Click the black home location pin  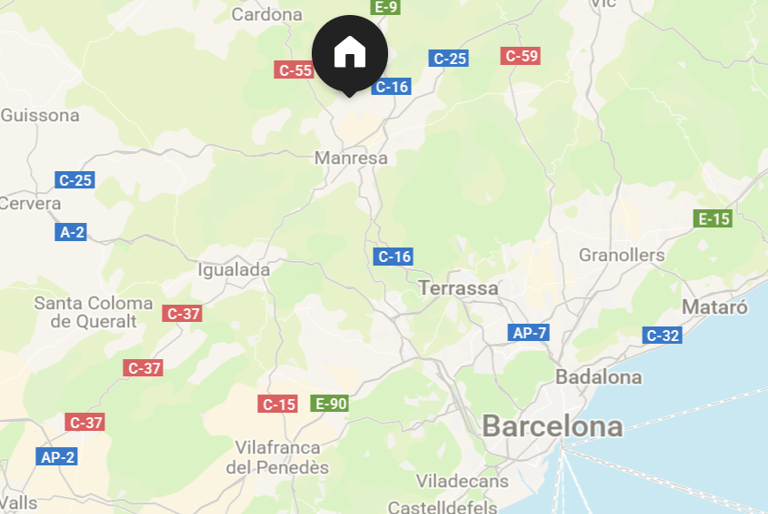[x=350, y=55]
